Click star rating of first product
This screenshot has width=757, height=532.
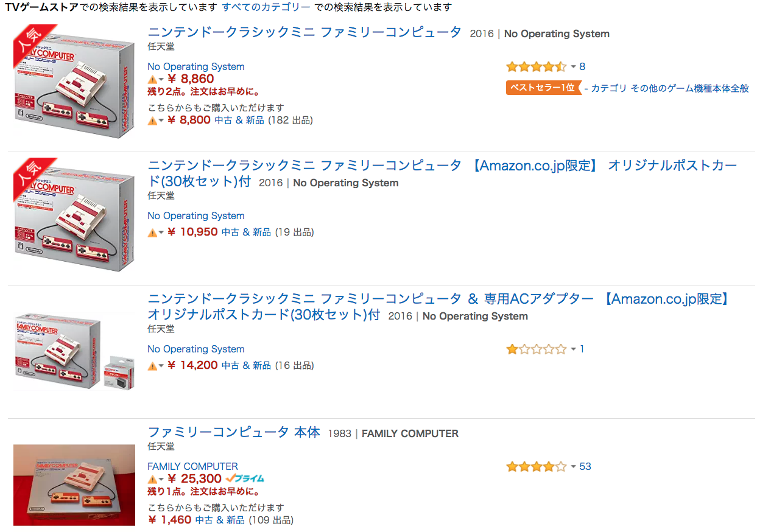coord(536,67)
